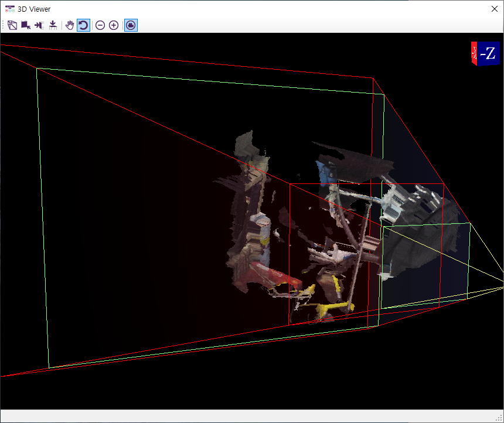Choose the top-down view icon
This screenshot has height=423, width=504.
tap(53, 25)
